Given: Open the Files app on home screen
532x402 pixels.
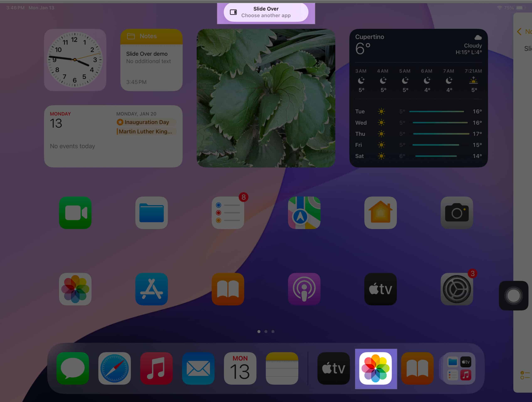Looking at the screenshot, I should (151, 213).
